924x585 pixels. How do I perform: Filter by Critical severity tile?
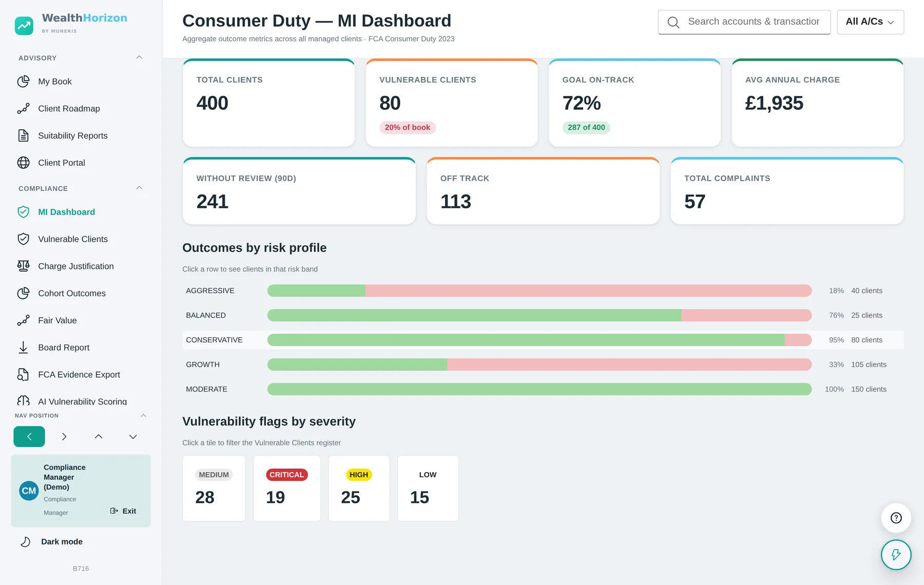coord(287,488)
